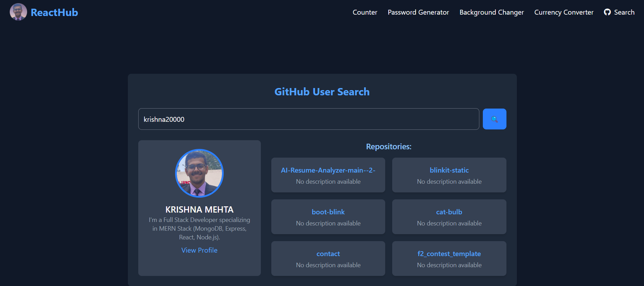This screenshot has width=644, height=286.
Task: Select the cat-bulb repository
Action: [x=449, y=212]
